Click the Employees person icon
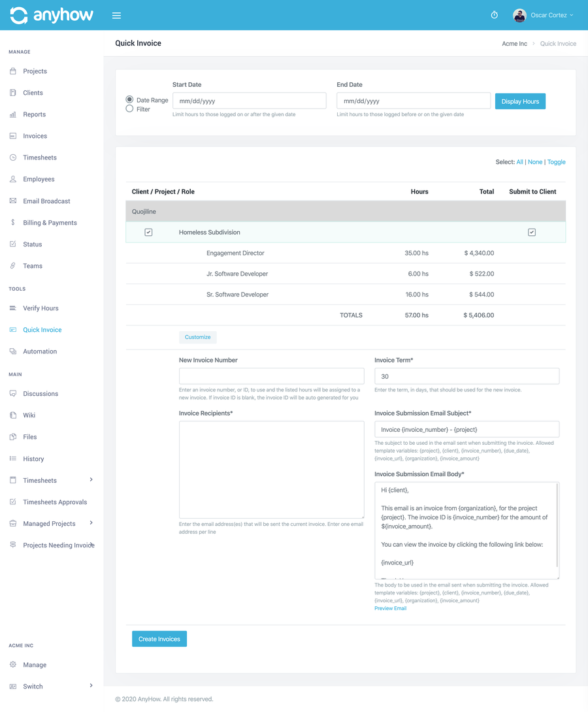The height and width of the screenshot is (712, 588). [x=12, y=179]
